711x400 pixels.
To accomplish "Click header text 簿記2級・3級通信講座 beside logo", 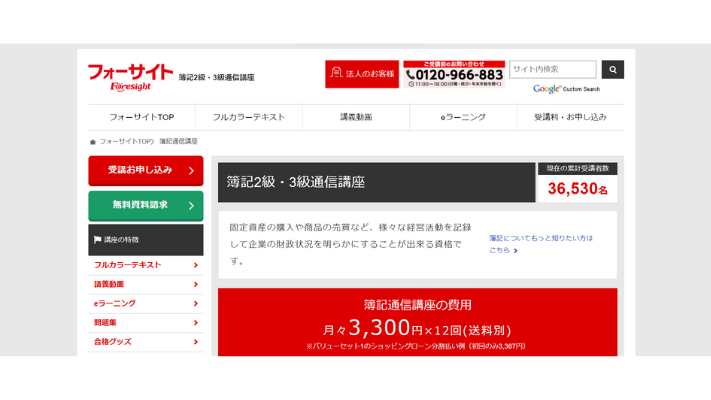I will click(216, 78).
